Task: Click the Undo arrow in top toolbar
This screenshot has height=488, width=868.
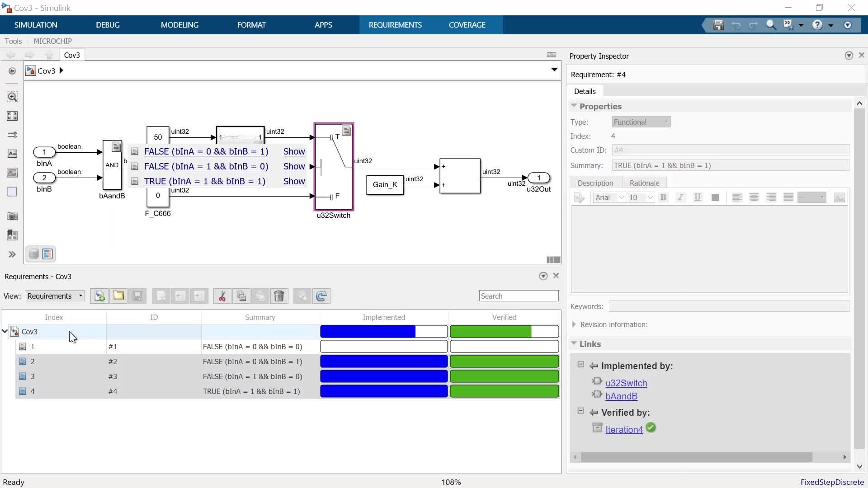Action: click(x=736, y=25)
